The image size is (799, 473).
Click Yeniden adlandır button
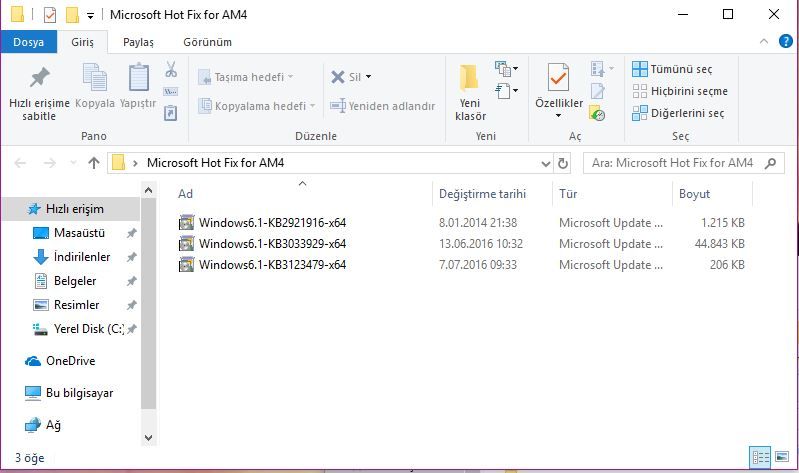click(382, 106)
